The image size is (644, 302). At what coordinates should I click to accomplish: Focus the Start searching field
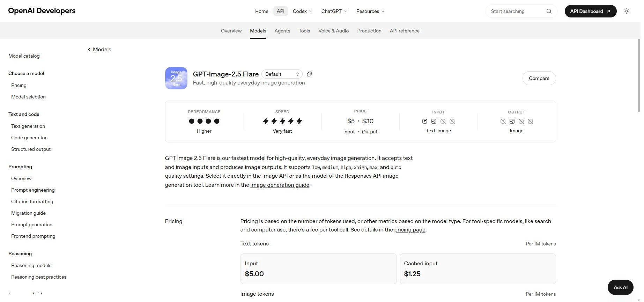(x=517, y=11)
